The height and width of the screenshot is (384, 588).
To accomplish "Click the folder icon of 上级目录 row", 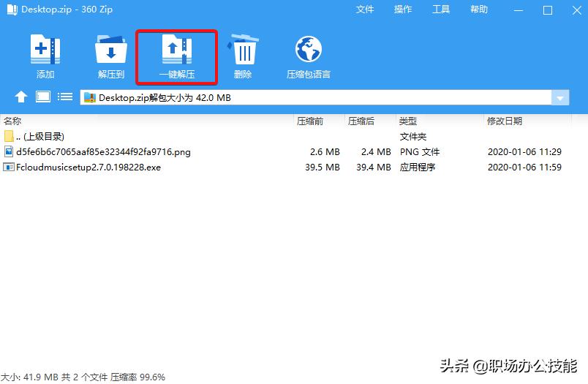I will click(x=9, y=136).
